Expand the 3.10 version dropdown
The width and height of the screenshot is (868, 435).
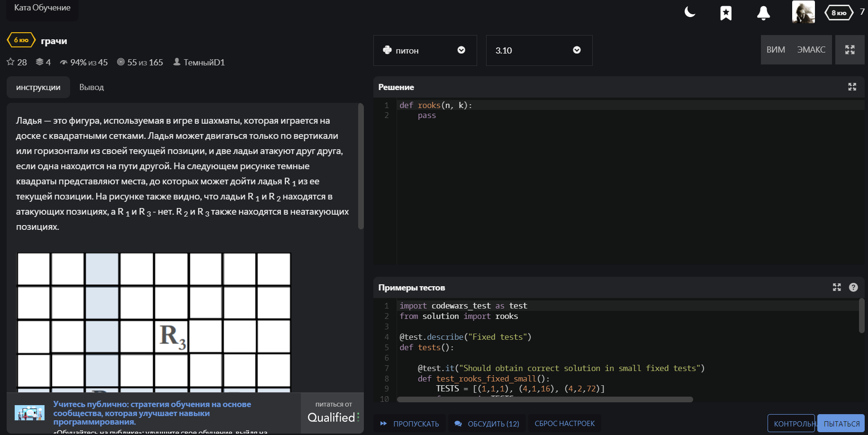[x=539, y=50]
